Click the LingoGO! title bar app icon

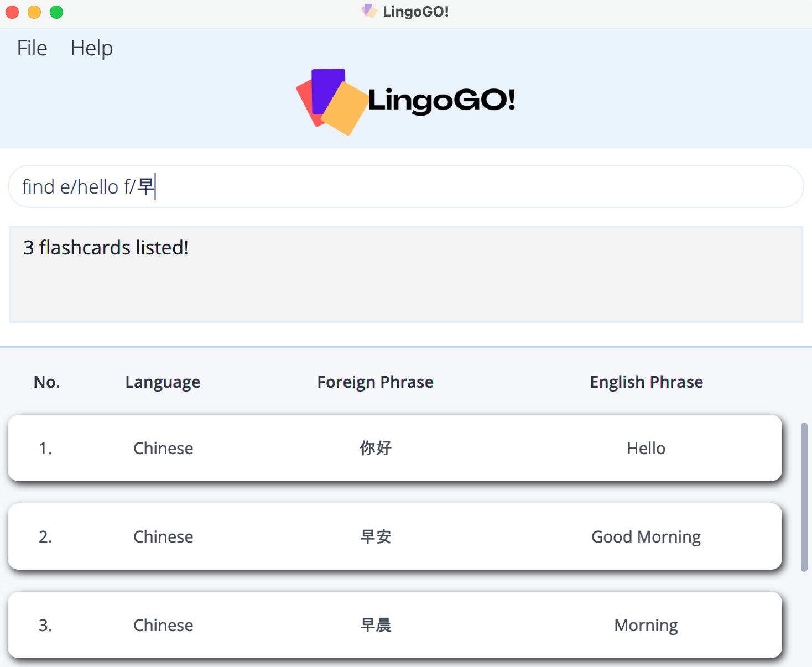tap(369, 11)
